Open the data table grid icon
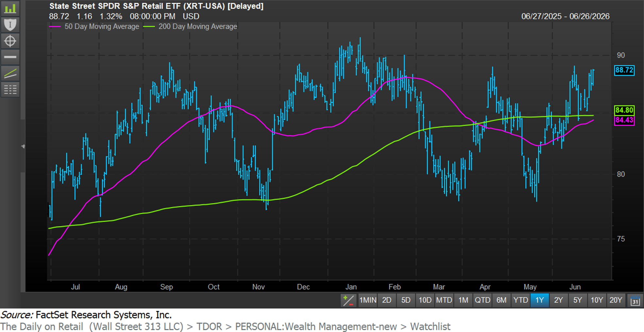The width and height of the screenshot is (644, 332). 10,89
